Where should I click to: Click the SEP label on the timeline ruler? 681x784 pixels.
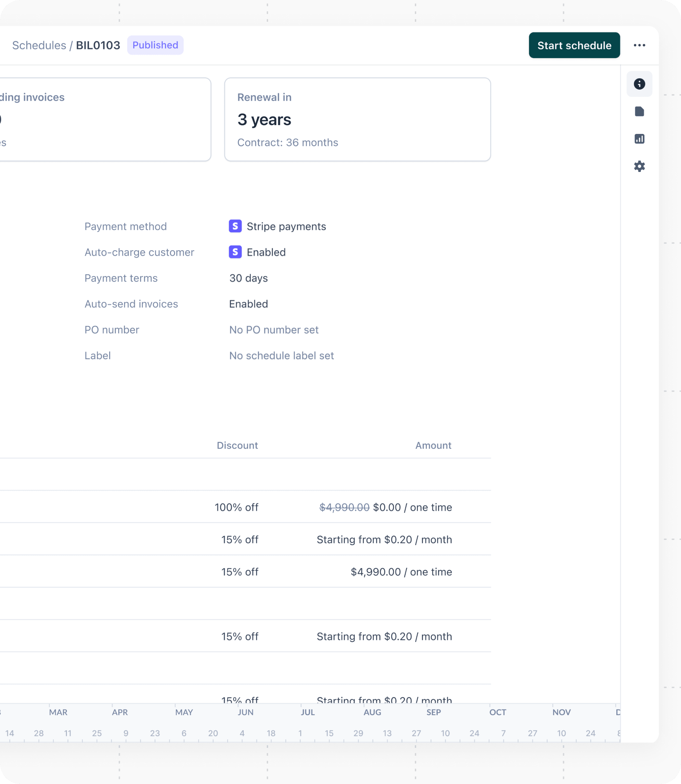pos(434,712)
